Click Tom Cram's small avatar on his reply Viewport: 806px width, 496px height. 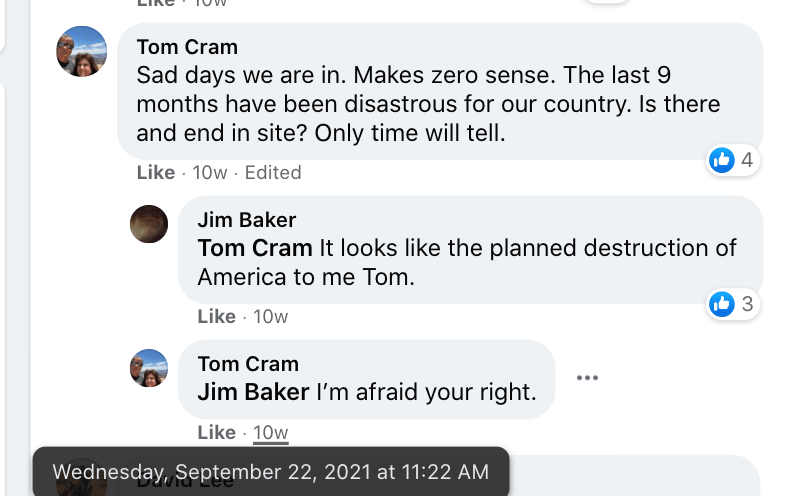[x=149, y=368]
